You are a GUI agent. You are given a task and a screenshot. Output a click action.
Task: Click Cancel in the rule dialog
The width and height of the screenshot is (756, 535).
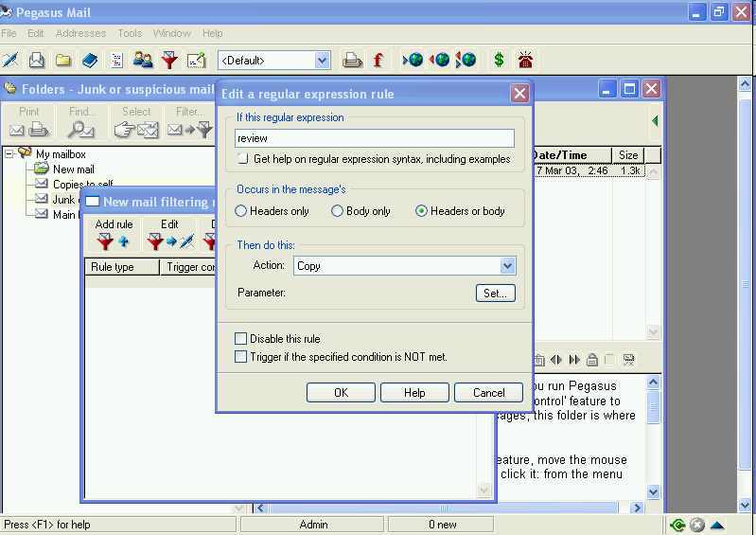click(x=488, y=393)
